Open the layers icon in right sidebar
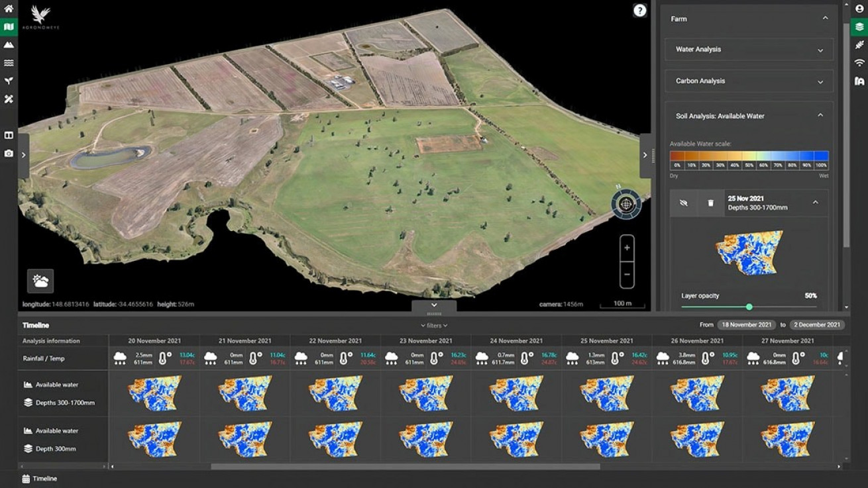Viewport: 868px width, 488px height. 859,27
